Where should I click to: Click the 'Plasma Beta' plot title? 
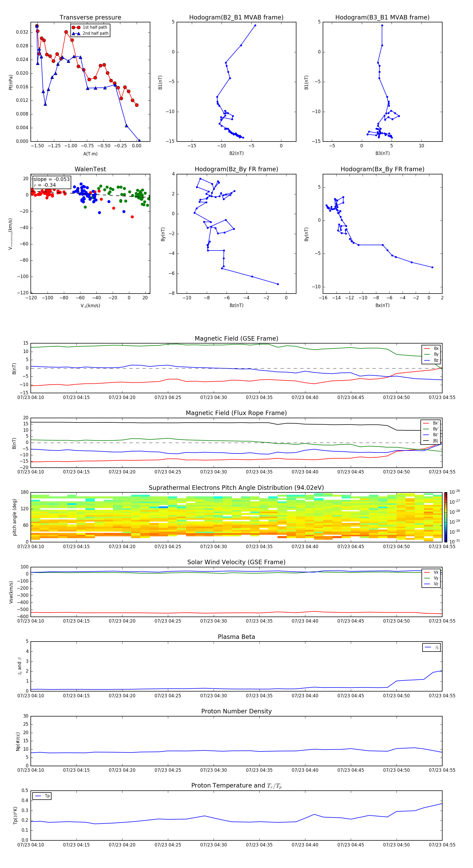pyautogui.click(x=236, y=637)
